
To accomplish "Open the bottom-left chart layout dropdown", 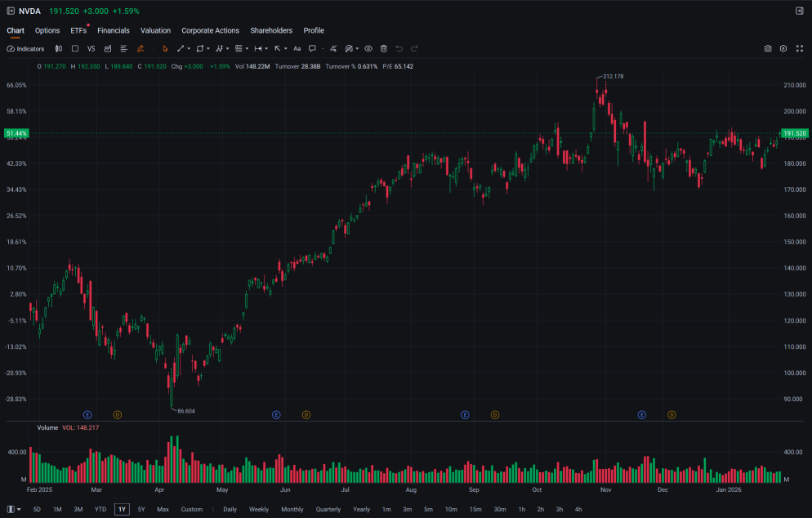I will tap(14, 510).
